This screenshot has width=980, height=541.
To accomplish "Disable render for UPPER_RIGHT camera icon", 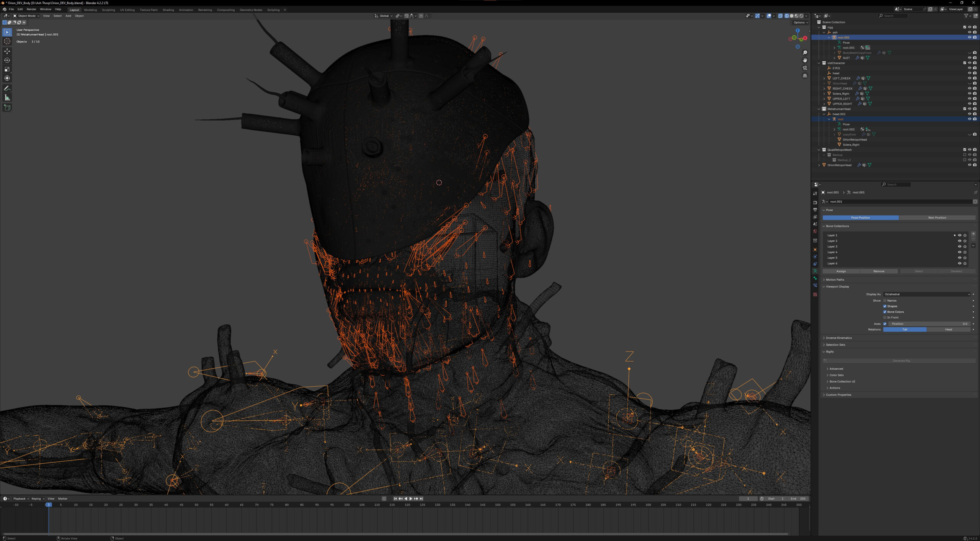I will click(x=974, y=104).
